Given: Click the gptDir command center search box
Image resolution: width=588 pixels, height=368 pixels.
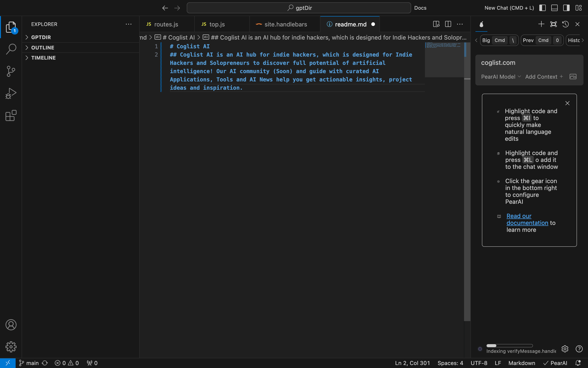Looking at the screenshot, I should point(299,8).
